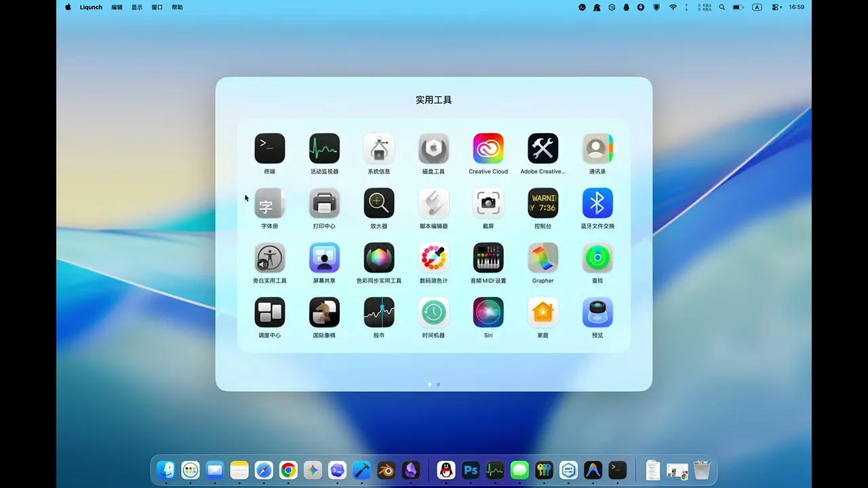868x488 pixels.
Task: Open 色彩同步实用工具
Action: pos(379,258)
